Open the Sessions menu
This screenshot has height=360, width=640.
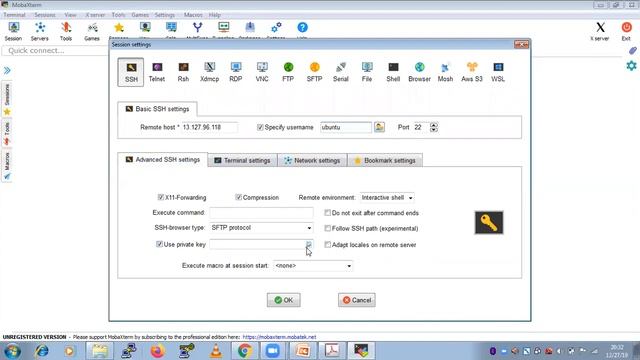(x=45, y=15)
